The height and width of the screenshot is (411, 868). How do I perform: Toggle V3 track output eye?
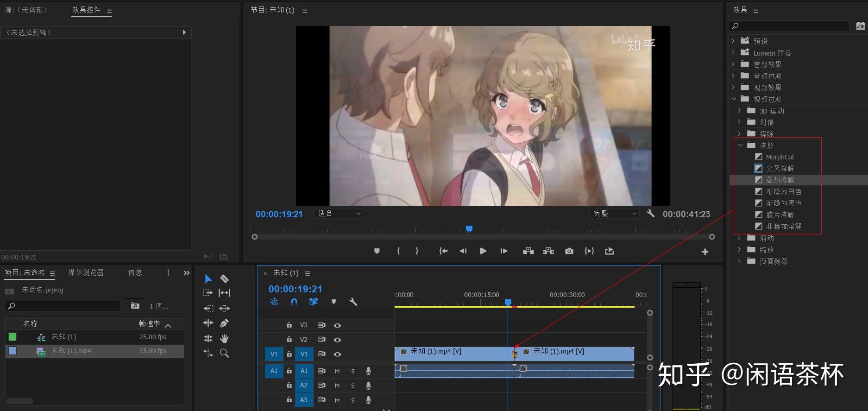337,325
